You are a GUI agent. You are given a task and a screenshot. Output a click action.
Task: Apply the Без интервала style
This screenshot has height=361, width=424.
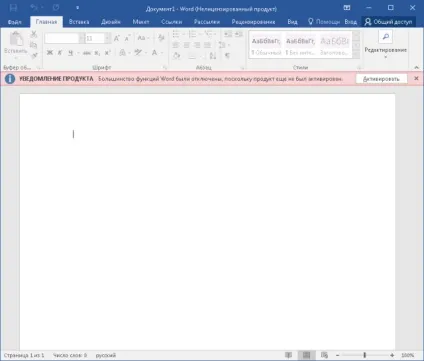(300, 46)
